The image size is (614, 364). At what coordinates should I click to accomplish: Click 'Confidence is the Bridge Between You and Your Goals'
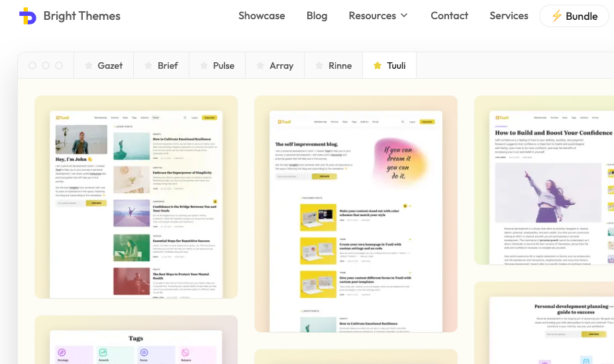point(184,208)
